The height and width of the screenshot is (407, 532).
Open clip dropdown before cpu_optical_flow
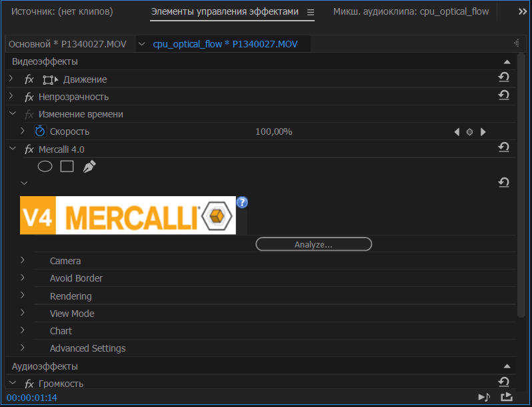(x=142, y=44)
